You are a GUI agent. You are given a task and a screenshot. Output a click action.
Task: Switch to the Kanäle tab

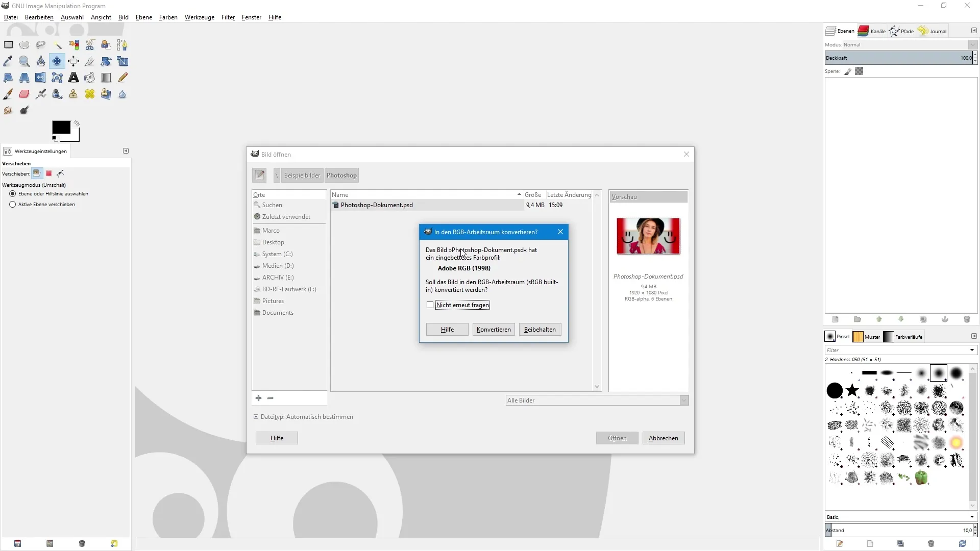click(x=872, y=31)
